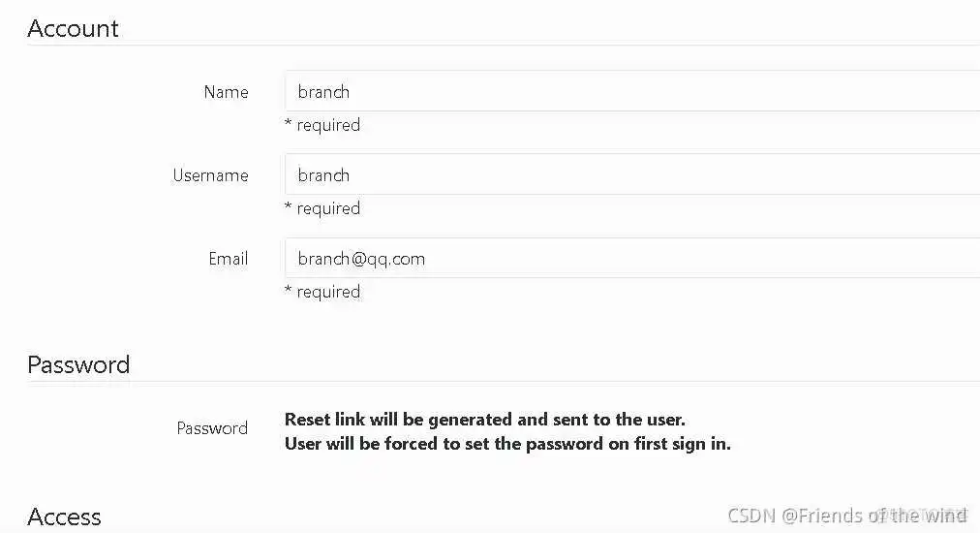Click the '@Friends of the wind' watermark
The image size is (980, 533).
click(x=874, y=516)
